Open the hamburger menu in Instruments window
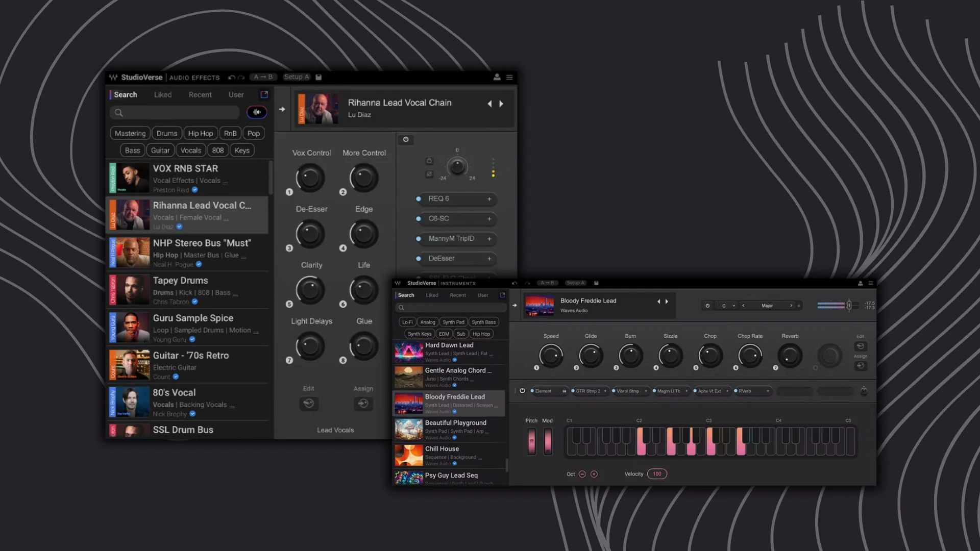Screen dimensions: 980x551 click(x=871, y=283)
